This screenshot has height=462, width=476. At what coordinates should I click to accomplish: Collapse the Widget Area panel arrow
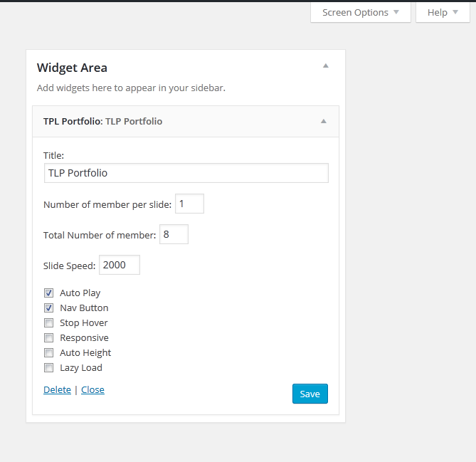(326, 66)
